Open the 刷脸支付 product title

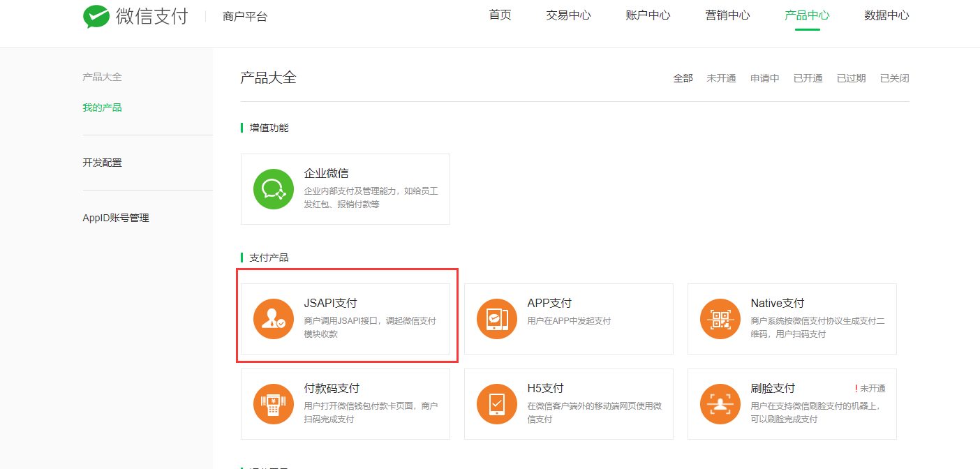tap(773, 389)
